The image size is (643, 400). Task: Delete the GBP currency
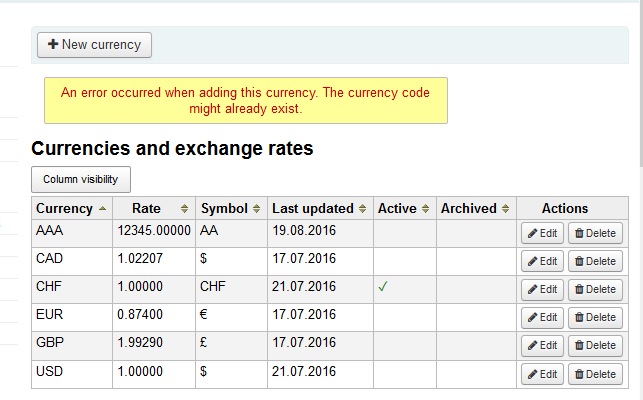[x=595, y=345]
